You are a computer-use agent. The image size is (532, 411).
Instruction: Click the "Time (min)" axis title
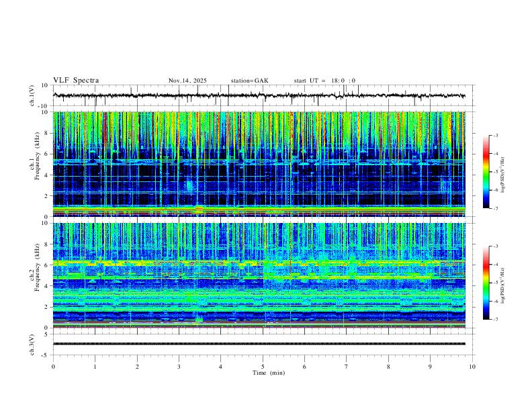[x=269, y=373]
